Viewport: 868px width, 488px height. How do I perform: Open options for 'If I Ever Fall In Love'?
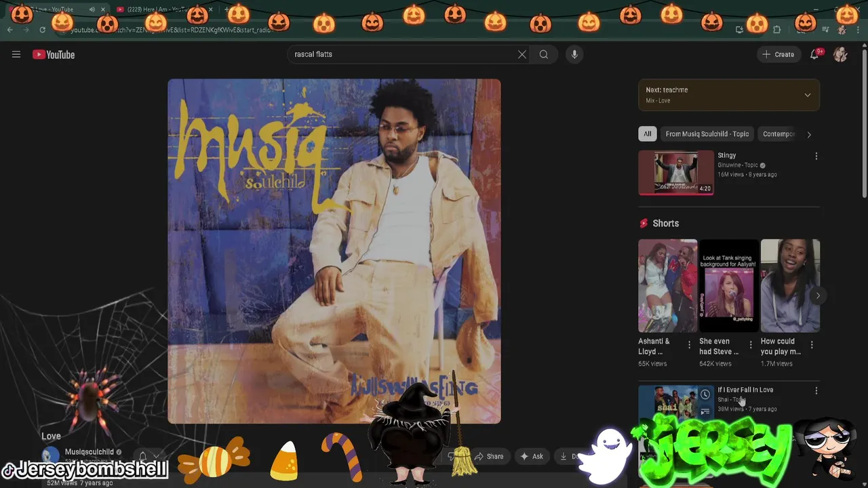pos(816,390)
